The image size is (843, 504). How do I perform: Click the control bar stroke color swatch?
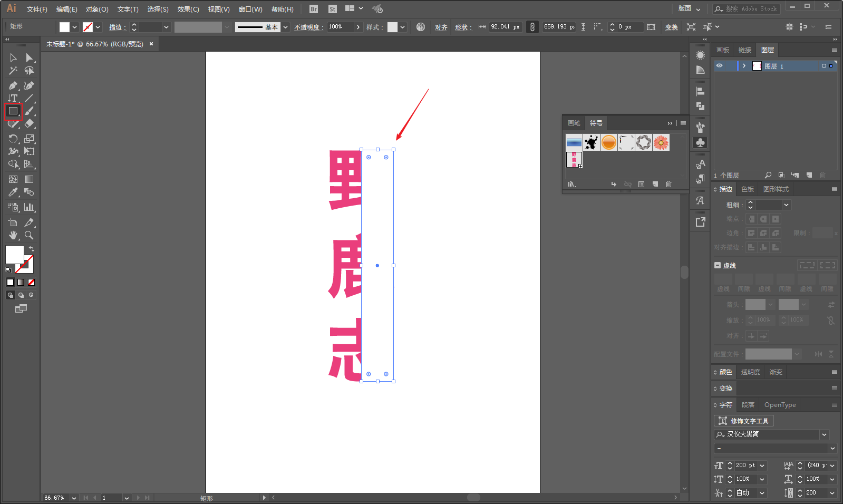(x=88, y=27)
